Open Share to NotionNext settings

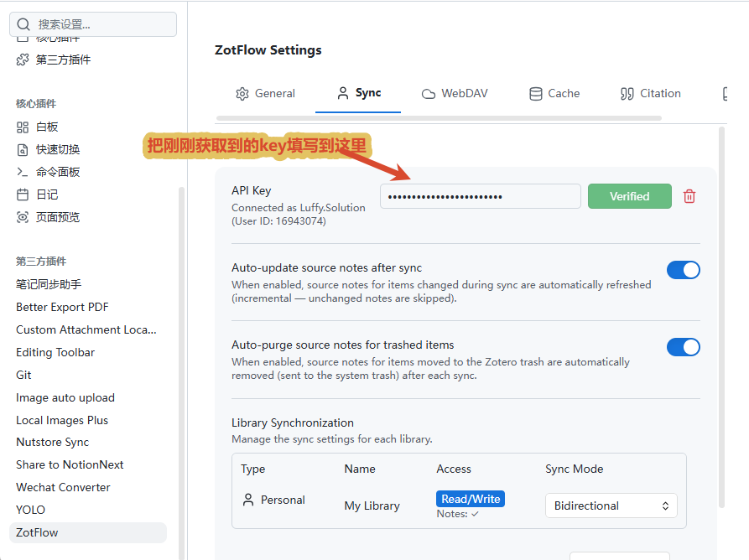click(70, 464)
